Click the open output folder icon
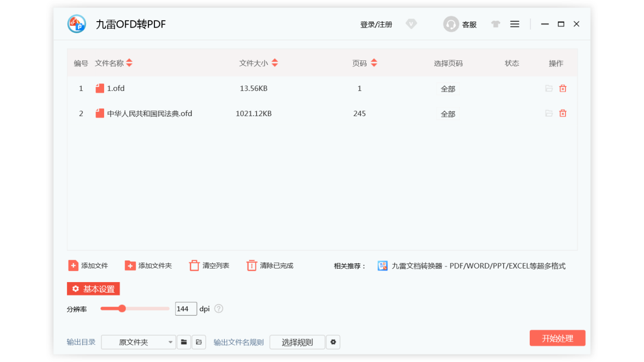The image size is (644, 362). click(199, 342)
